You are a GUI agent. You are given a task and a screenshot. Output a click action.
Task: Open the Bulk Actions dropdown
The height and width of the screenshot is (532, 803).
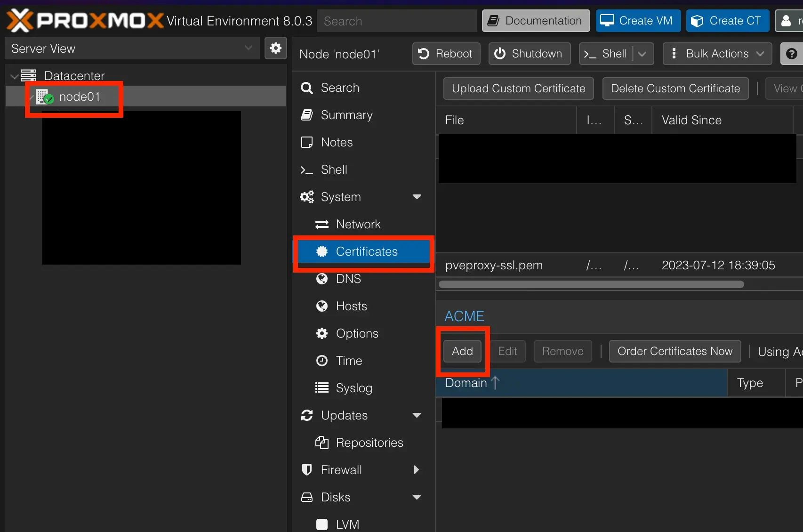coord(717,54)
